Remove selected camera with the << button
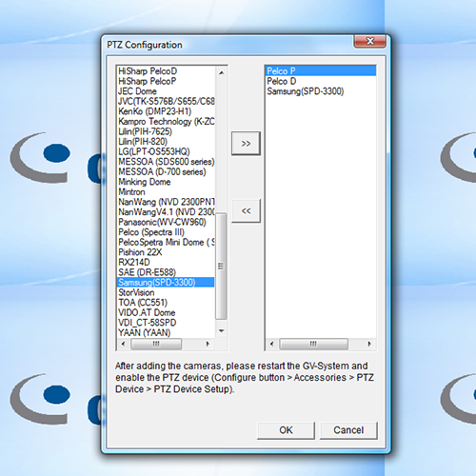The height and width of the screenshot is (476, 476). (246, 210)
